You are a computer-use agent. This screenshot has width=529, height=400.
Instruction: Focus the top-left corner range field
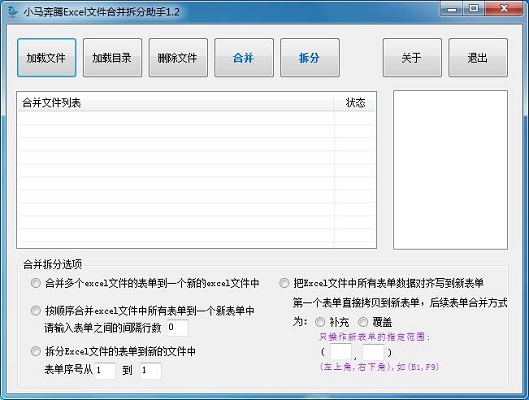point(341,352)
